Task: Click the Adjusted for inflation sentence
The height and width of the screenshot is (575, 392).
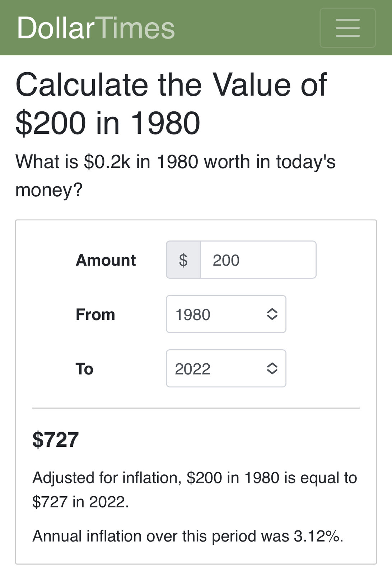Action: (x=195, y=490)
